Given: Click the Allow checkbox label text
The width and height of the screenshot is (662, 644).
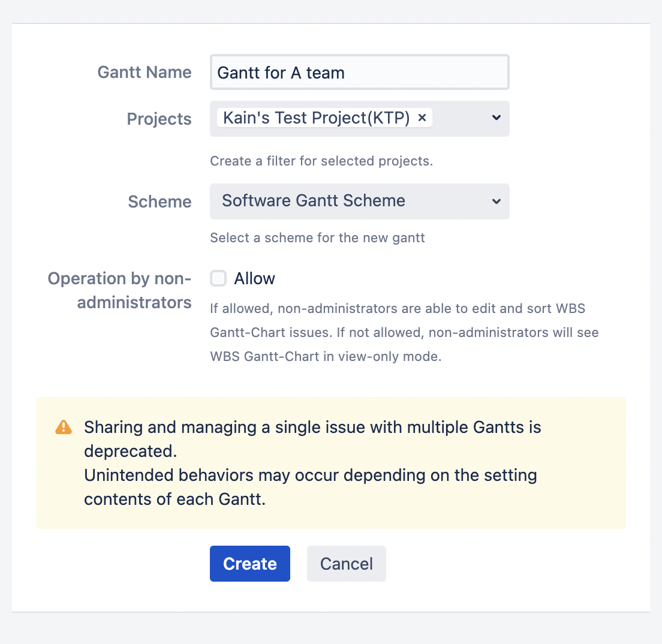Looking at the screenshot, I should point(254,279).
